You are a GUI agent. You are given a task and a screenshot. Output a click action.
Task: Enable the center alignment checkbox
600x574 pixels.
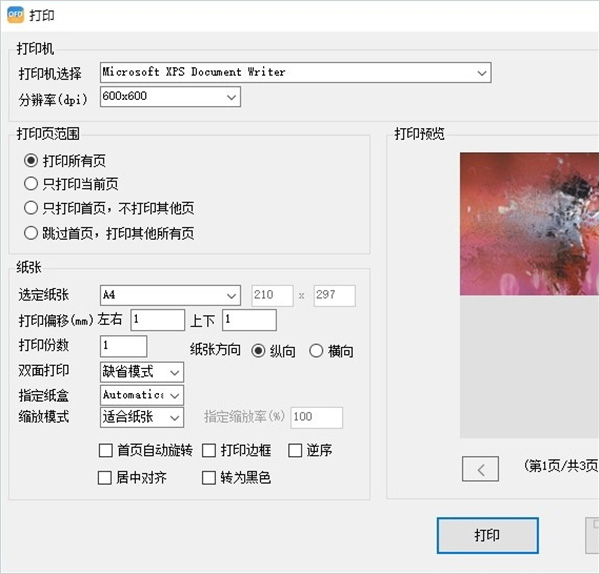[104, 478]
